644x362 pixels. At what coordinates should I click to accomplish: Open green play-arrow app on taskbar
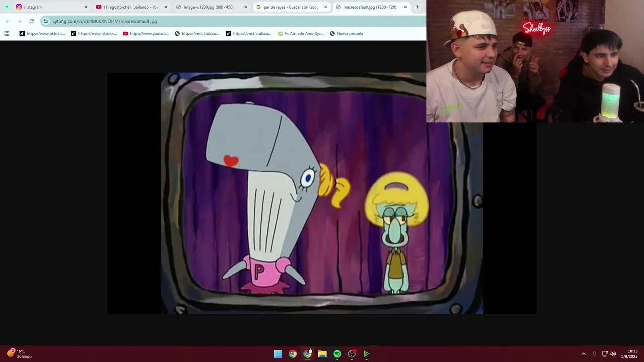(367, 354)
